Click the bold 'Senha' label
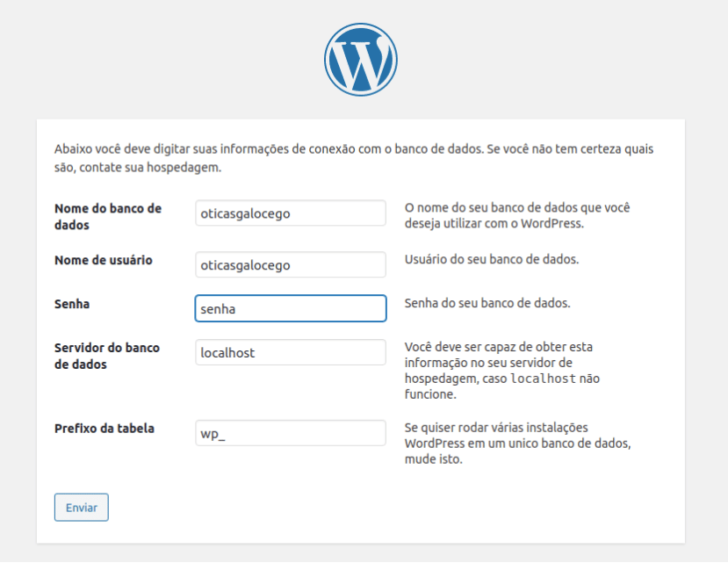The height and width of the screenshot is (563, 728). tap(72, 304)
